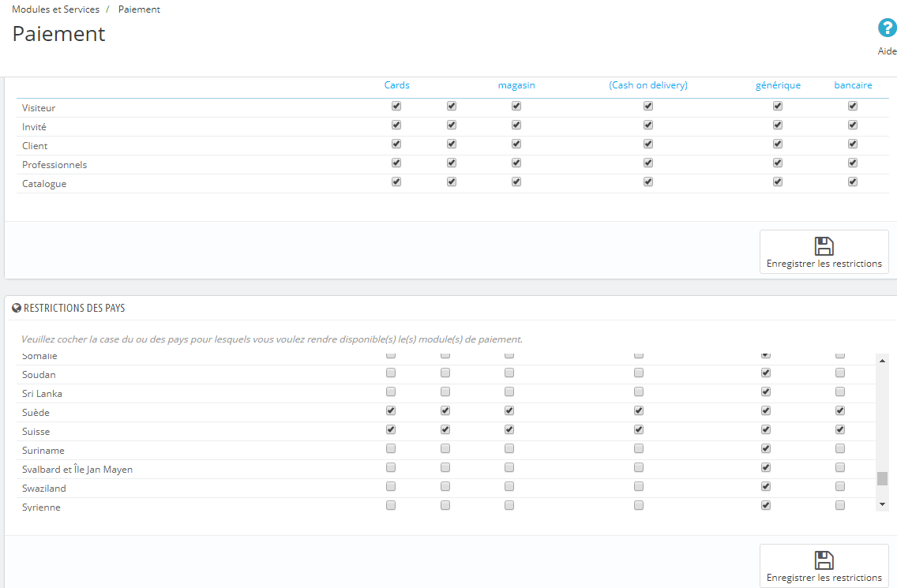Click the Paiement breadcrumb item
The image size is (897, 588).
139,9
